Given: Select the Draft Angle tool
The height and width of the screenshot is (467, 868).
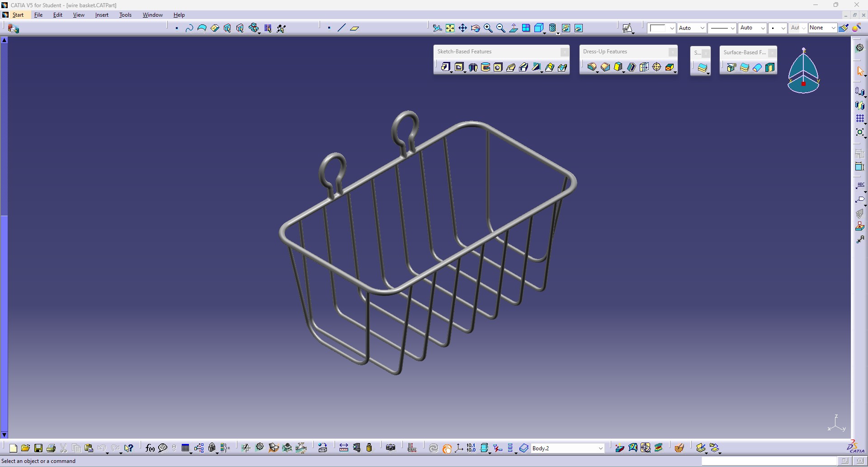Looking at the screenshot, I should click(618, 67).
